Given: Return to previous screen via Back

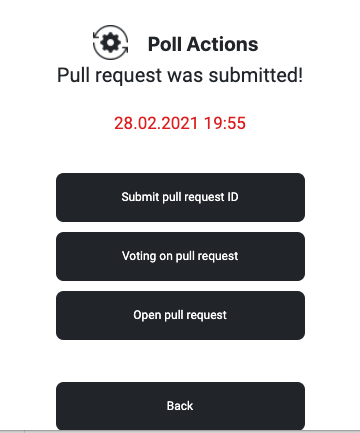Looking at the screenshot, I should coord(180,406).
